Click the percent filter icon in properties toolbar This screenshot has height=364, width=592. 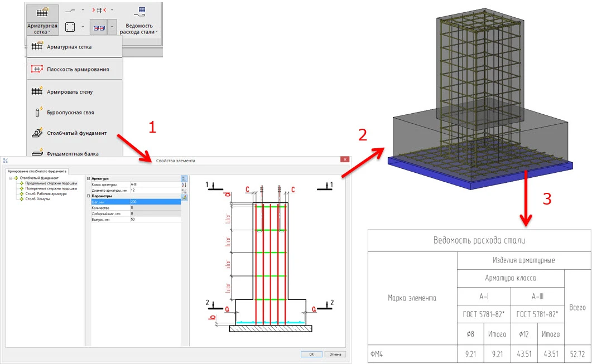coord(184,191)
